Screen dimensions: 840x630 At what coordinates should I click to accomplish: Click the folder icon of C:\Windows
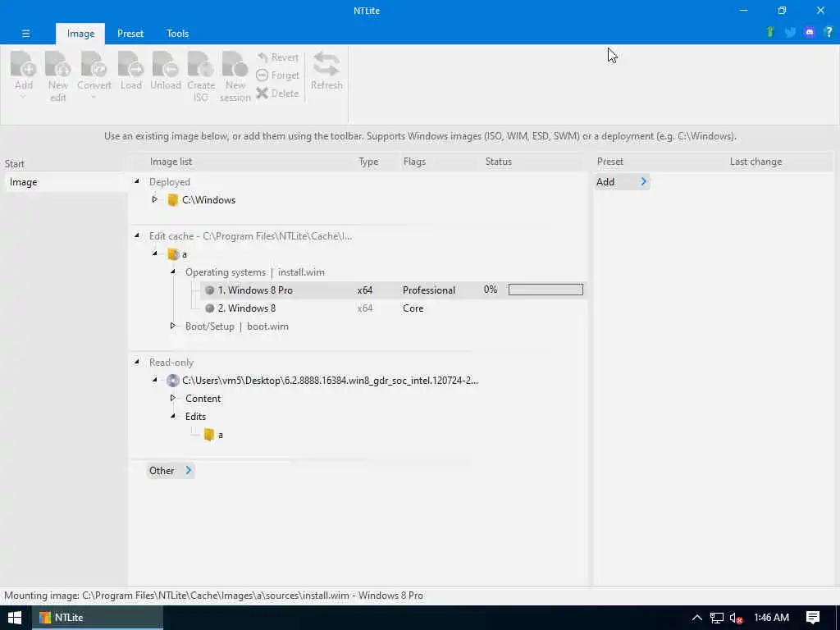coord(172,200)
